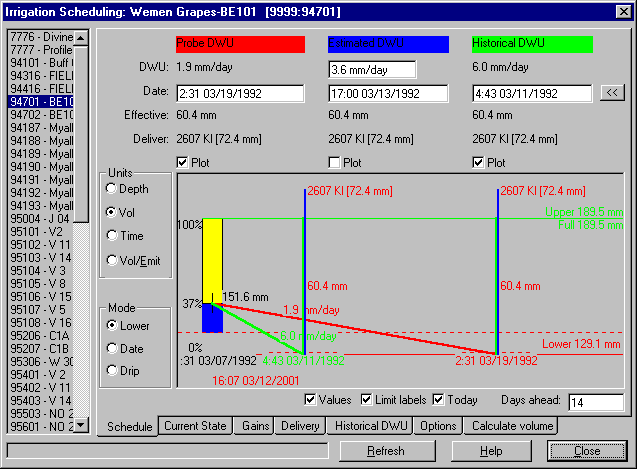Viewport: 637px width, 469px height.
Task: Select site 94702 - BE10 in list
Action: click(41, 115)
